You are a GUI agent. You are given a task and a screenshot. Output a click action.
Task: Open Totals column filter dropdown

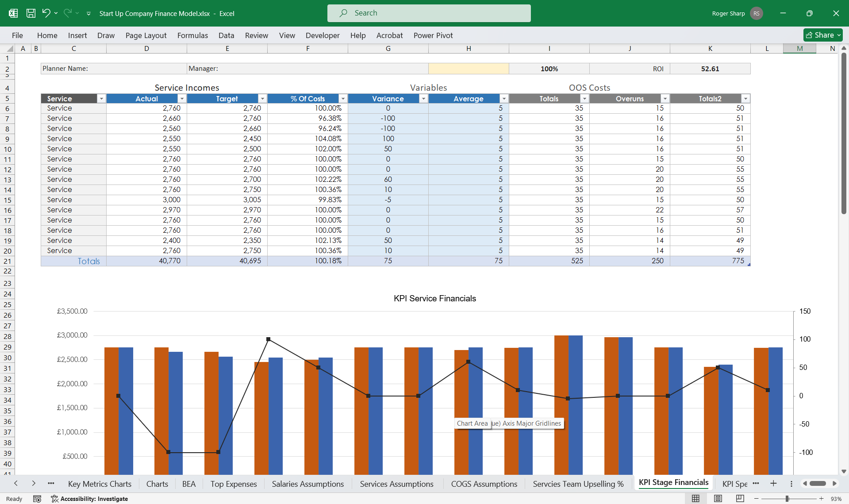click(584, 99)
